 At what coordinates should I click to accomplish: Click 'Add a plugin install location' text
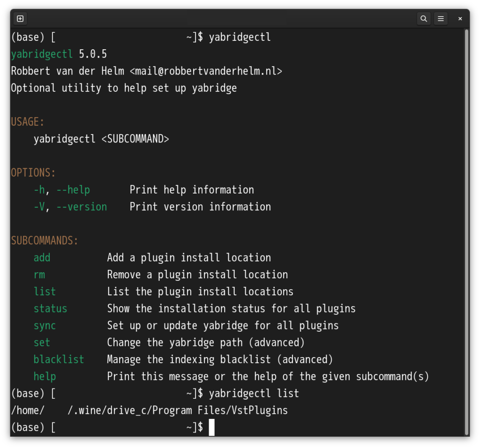point(189,258)
